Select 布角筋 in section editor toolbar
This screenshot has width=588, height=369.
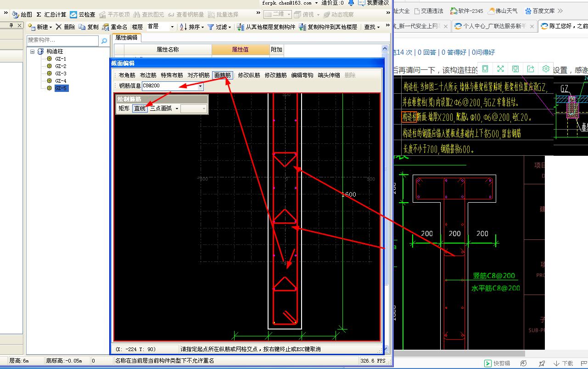pos(127,75)
